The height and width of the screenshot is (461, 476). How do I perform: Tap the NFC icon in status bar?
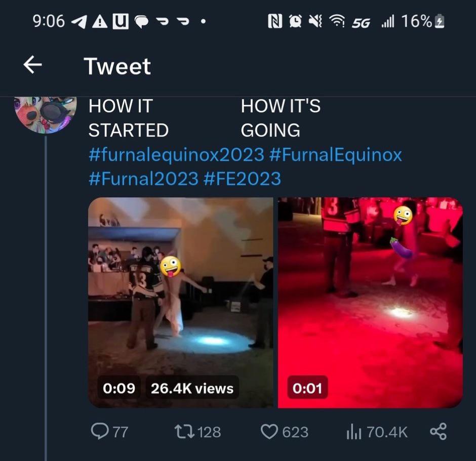pos(275,21)
